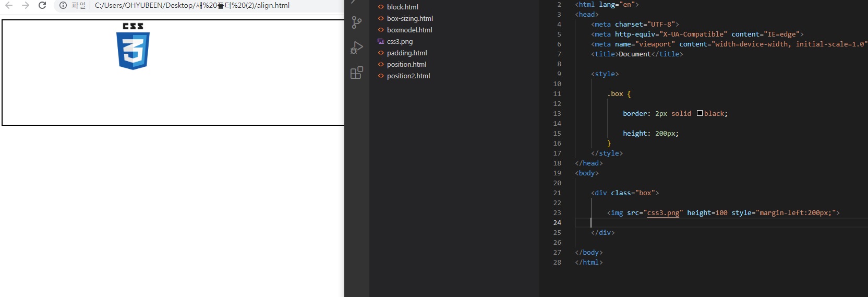Click the browser forward arrow
Image resolution: width=868 pixels, height=297 pixels.
click(x=26, y=5)
